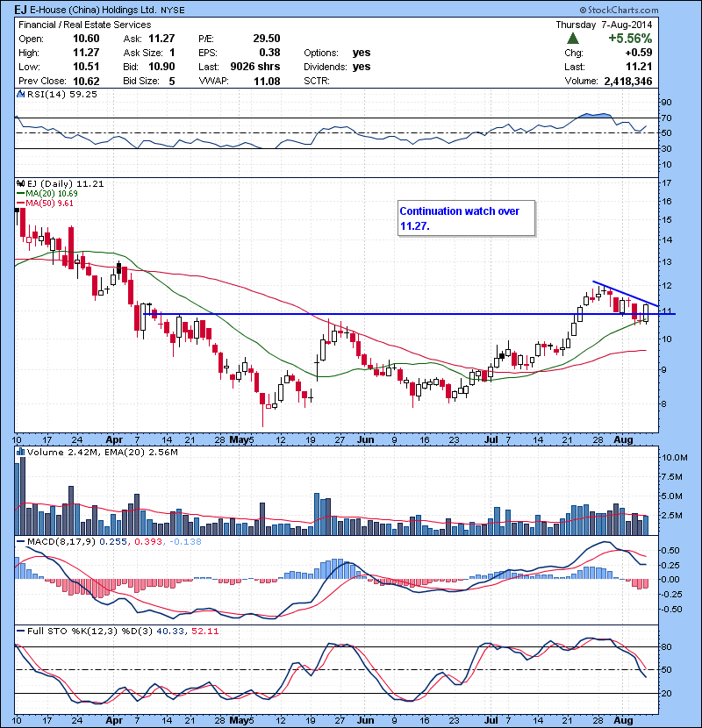The image size is (702, 728).
Task: Click the EJ (Daily) candlestick icon
Action: pos(20,184)
